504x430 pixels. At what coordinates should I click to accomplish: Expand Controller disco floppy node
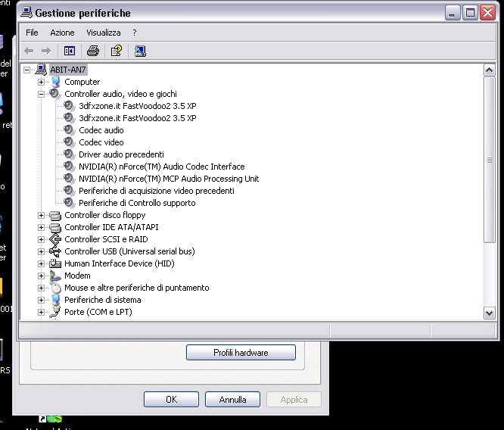click(41, 215)
